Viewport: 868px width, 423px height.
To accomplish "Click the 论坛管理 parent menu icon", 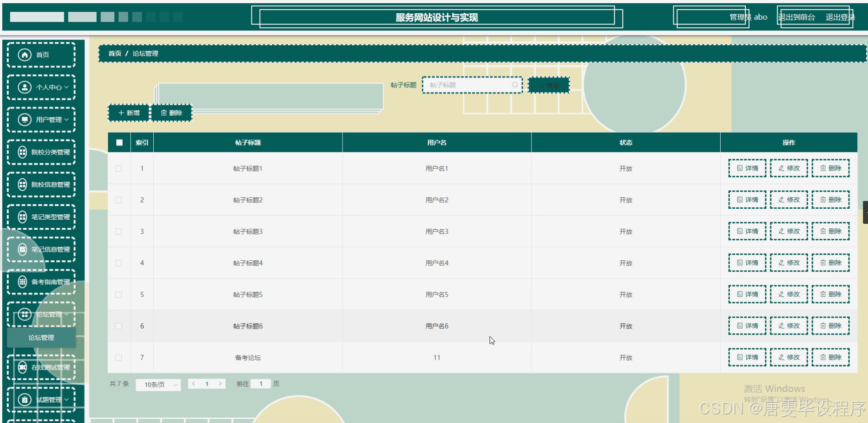I will [25, 314].
